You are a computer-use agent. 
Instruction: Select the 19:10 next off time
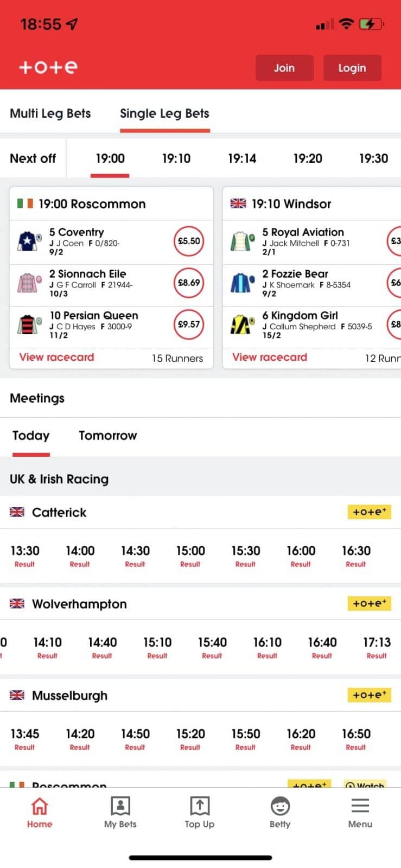(x=176, y=158)
